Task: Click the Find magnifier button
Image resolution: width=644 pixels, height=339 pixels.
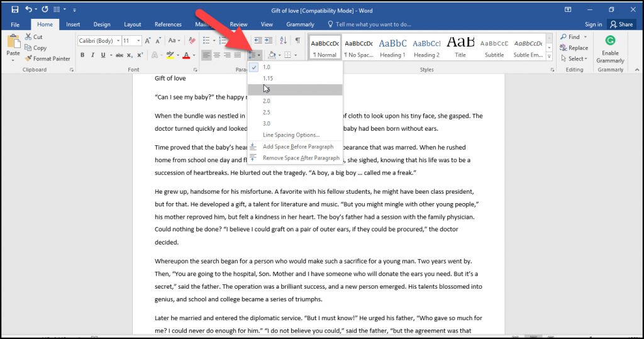Action: click(x=570, y=36)
